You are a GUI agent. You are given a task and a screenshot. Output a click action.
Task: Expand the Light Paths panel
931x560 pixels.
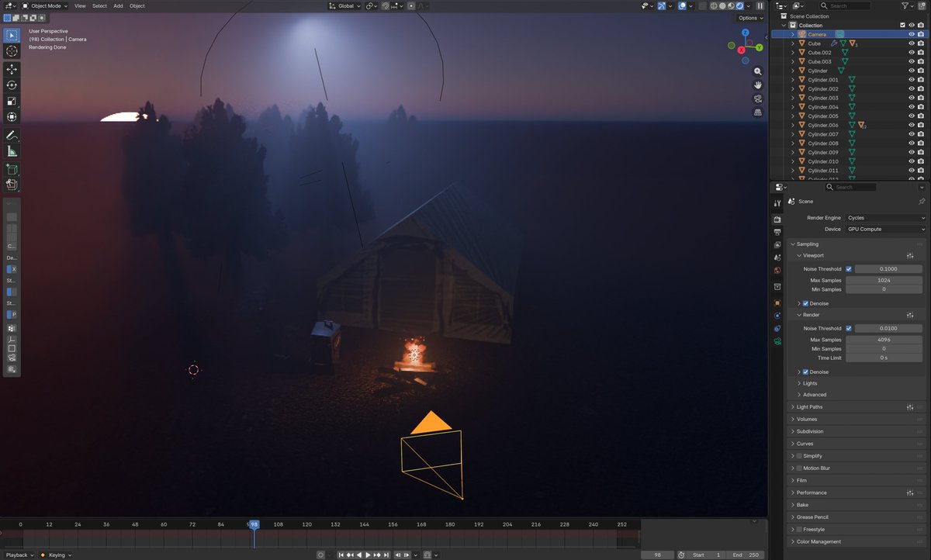[810, 407]
